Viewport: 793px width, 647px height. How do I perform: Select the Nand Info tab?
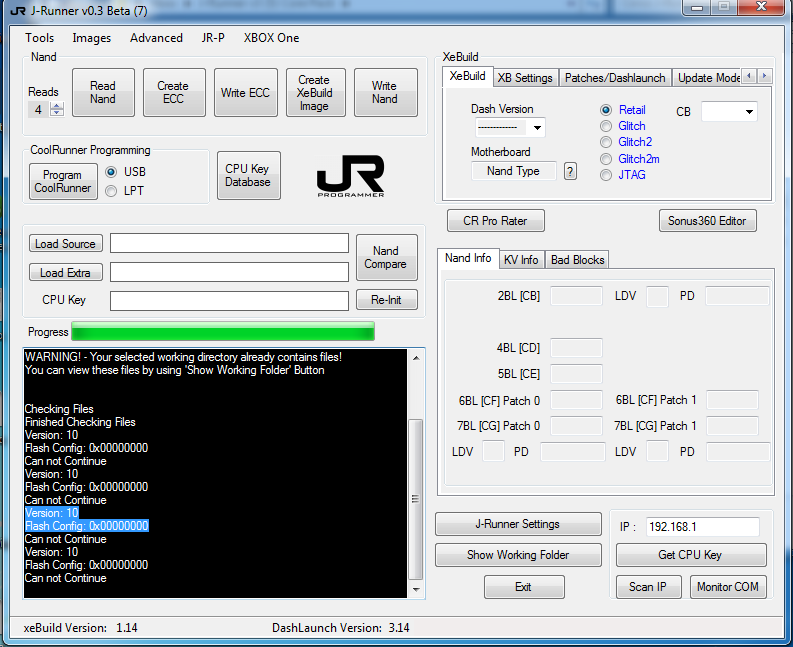coord(468,258)
